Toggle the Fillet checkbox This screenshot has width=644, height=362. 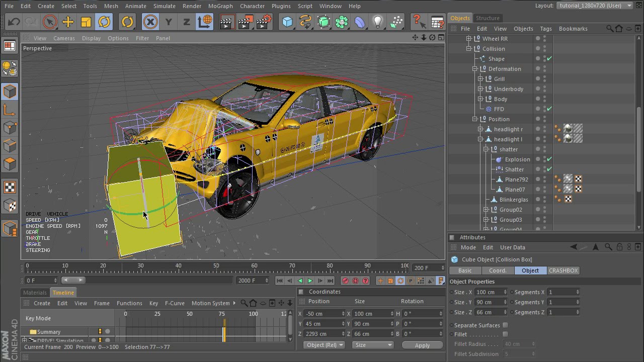click(505, 334)
